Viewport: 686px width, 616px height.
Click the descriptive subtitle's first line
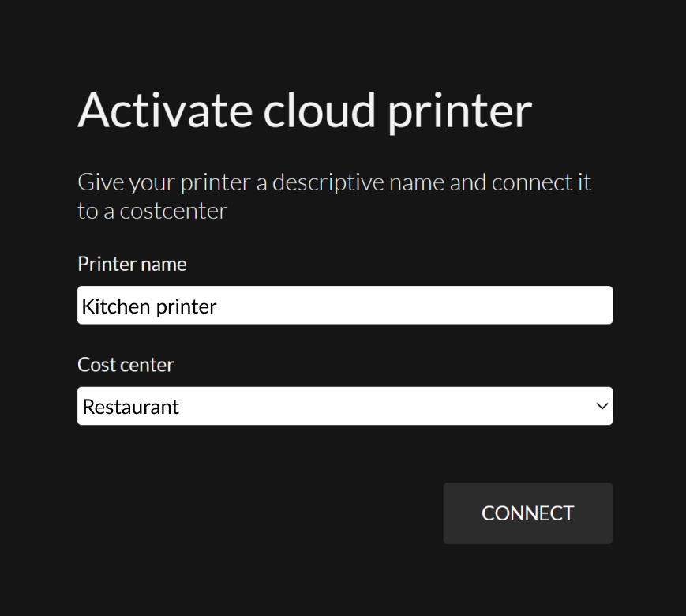click(334, 182)
